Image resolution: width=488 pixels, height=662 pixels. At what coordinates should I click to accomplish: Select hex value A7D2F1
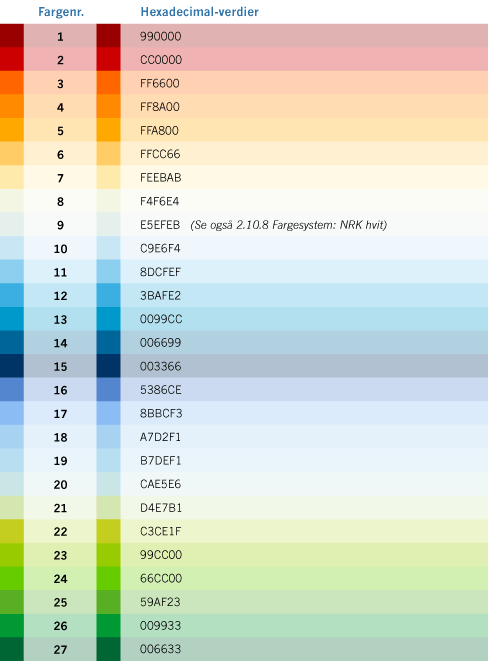tap(160, 437)
